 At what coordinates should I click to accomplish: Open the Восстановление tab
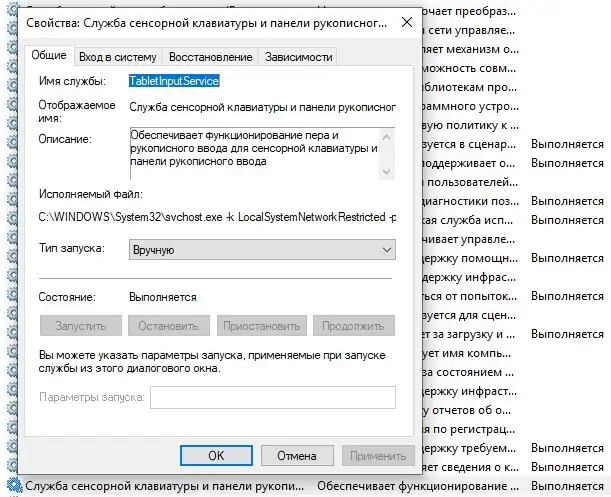point(210,57)
